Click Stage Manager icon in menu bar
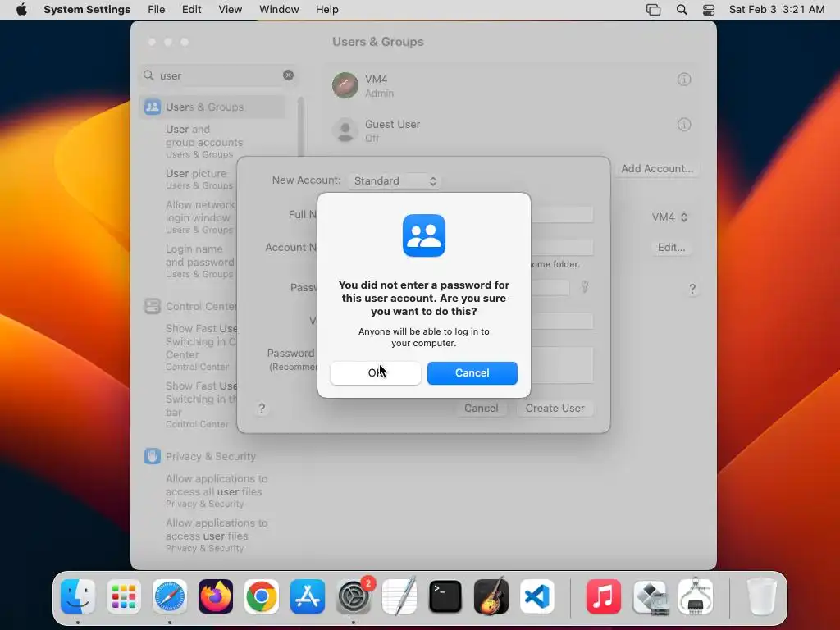This screenshot has height=630, width=840. pyautogui.click(x=653, y=10)
